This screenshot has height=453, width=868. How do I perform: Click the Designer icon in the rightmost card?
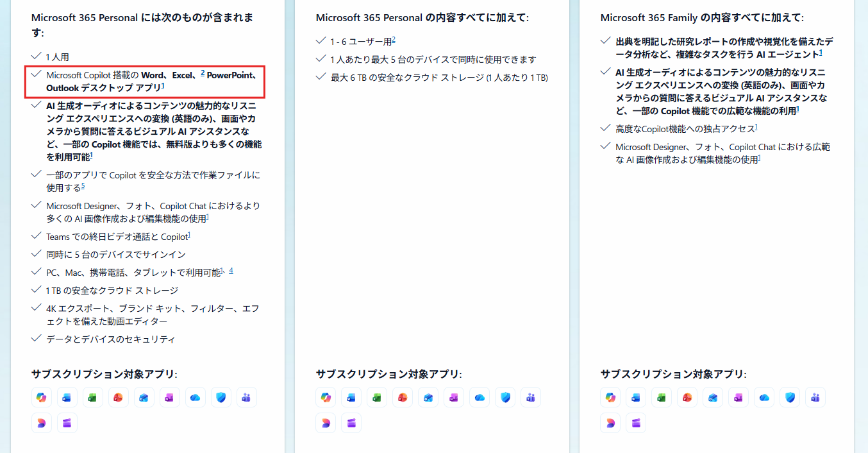pyautogui.click(x=610, y=423)
